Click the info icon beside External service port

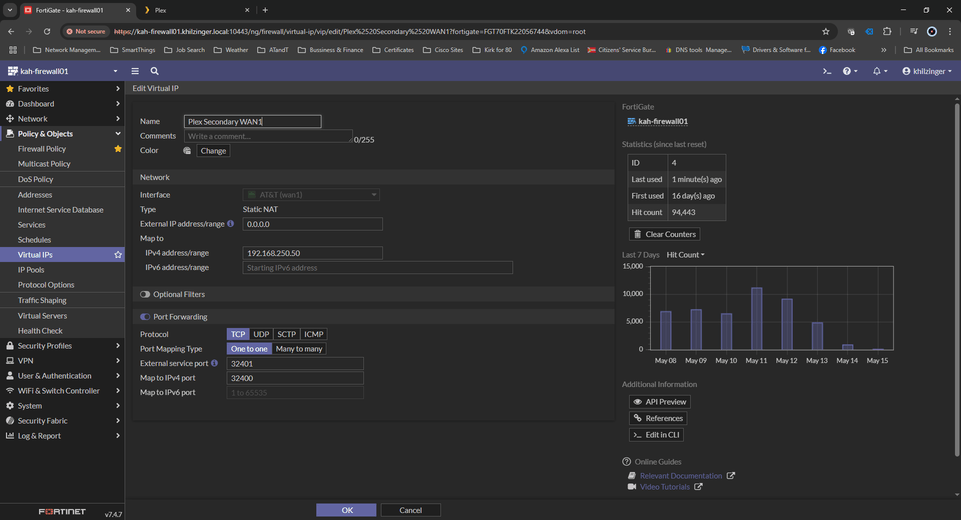215,363
